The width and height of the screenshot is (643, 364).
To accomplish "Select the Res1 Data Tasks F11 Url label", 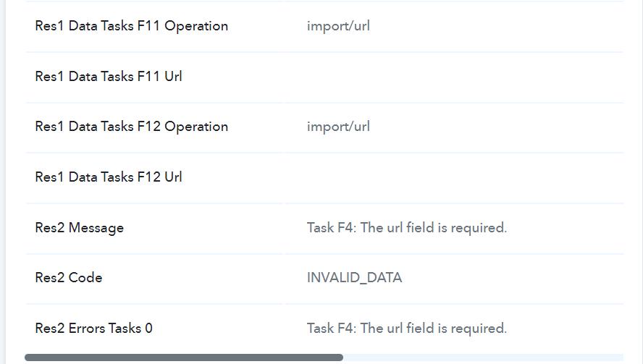I will click(109, 76).
